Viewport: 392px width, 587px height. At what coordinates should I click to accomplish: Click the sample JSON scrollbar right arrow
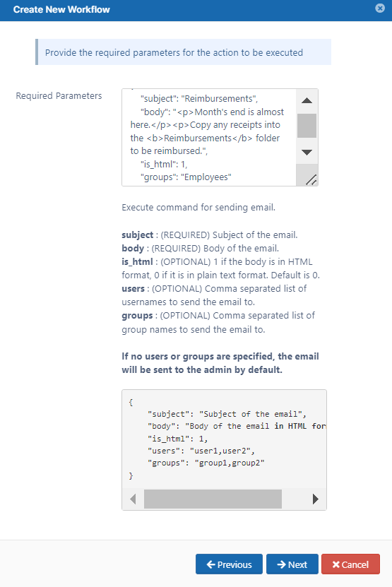(316, 499)
